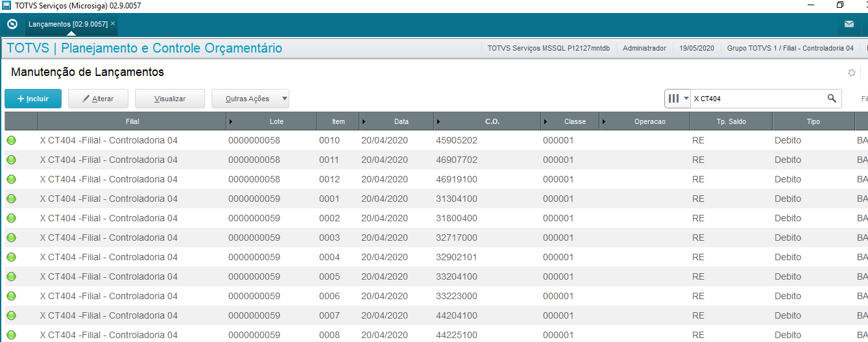This screenshot has width=868, height=342.
Task: Click the Outras Ações button label
Action: [247, 99]
